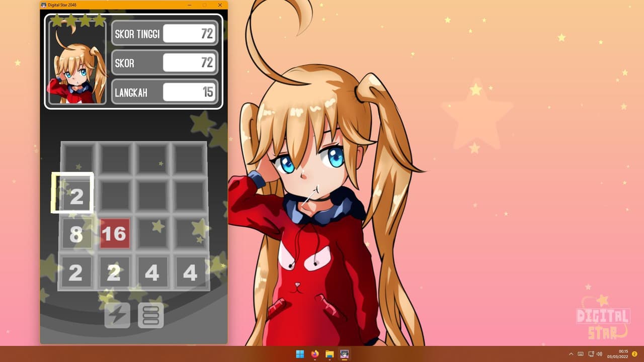Click the LANGKAH label
The width and height of the screenshot is (644, 362).
point(131,93)
